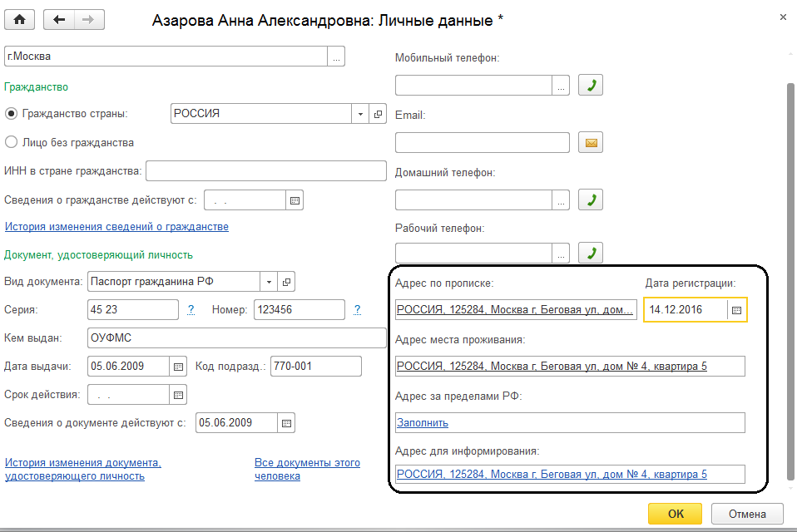Screen dimensions: 797x532
Task: Open 'История изменения сведений о гражданстве' link
Action: (116, 227)
